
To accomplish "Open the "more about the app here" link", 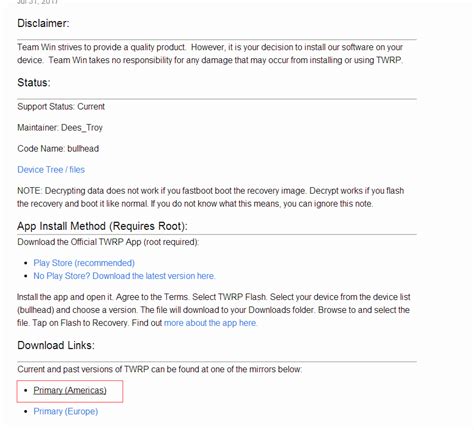I will (x=210, y=323).
